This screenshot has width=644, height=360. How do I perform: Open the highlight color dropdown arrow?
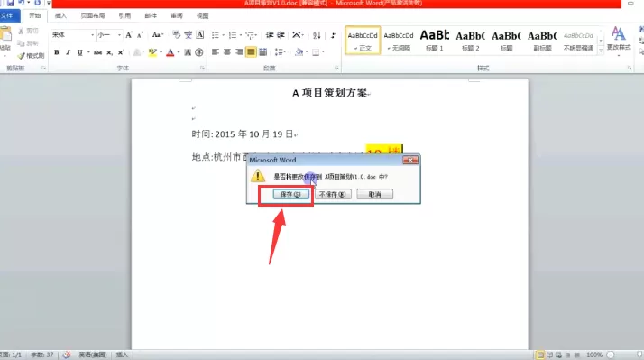click(x=161, y=52)
